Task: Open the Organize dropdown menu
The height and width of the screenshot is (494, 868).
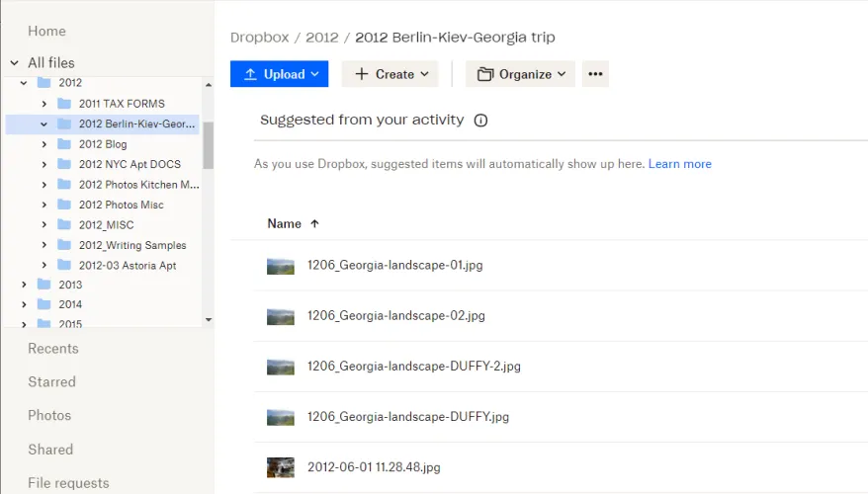Action: tap(521, 74)
